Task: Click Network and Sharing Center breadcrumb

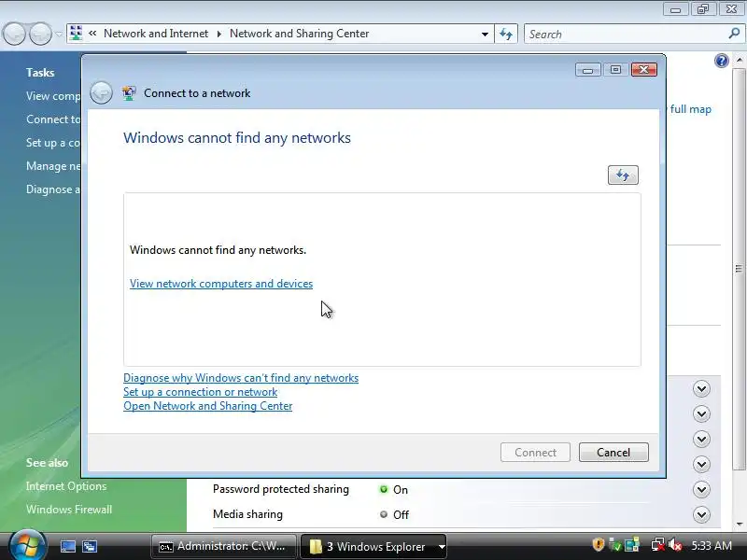Action: pyautogui.click(x=299, y=34)
